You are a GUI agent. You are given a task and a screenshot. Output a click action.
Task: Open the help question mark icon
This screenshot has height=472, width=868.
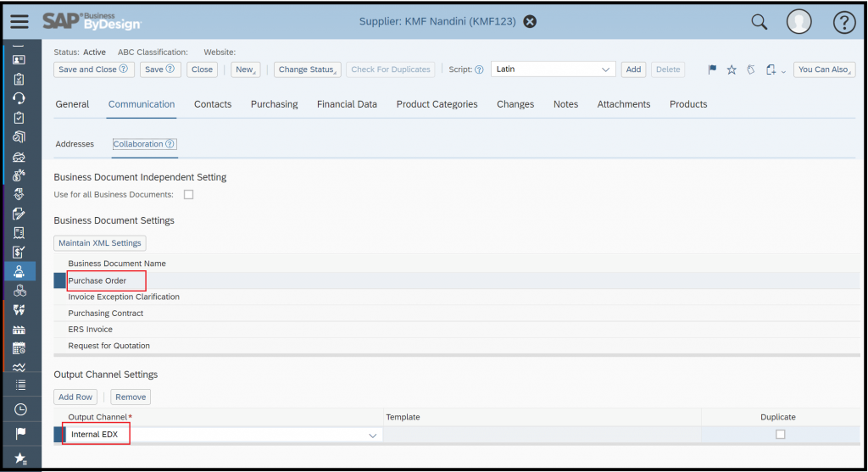coord(844,23)
